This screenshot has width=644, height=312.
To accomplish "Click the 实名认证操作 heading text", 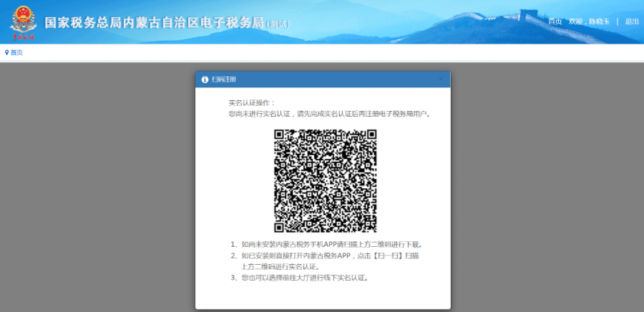I will click(252, 102).
